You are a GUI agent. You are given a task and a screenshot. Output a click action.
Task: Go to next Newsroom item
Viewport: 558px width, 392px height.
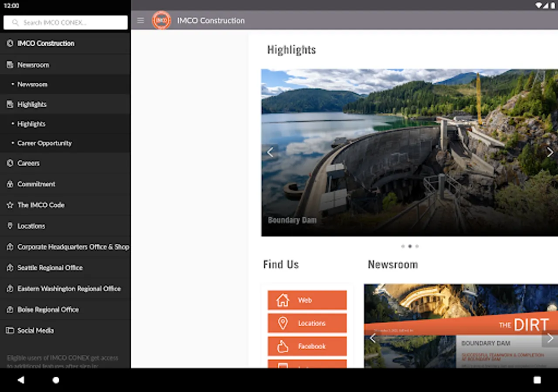pyautogui.click(x=550, y=338)
